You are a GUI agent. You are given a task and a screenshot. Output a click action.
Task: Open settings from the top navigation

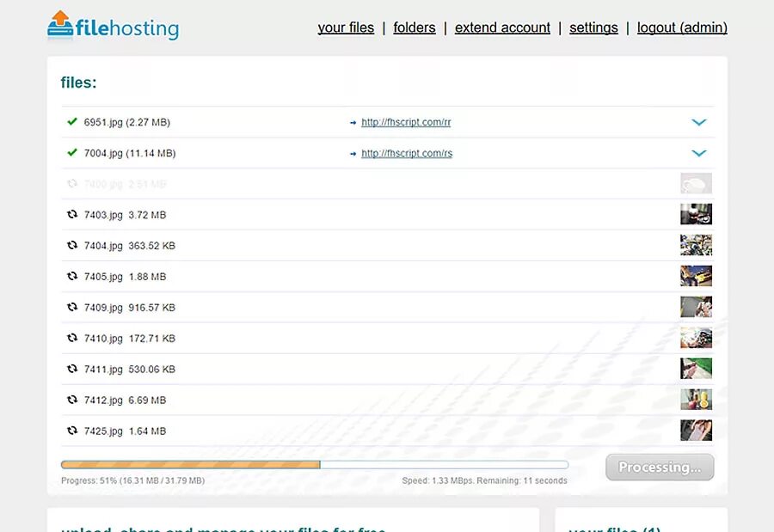click(593, 28)
